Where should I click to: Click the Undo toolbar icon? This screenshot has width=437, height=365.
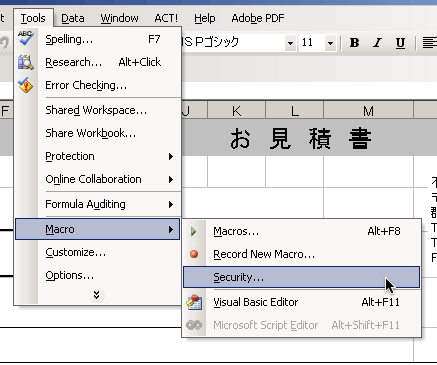coord(4,43)
